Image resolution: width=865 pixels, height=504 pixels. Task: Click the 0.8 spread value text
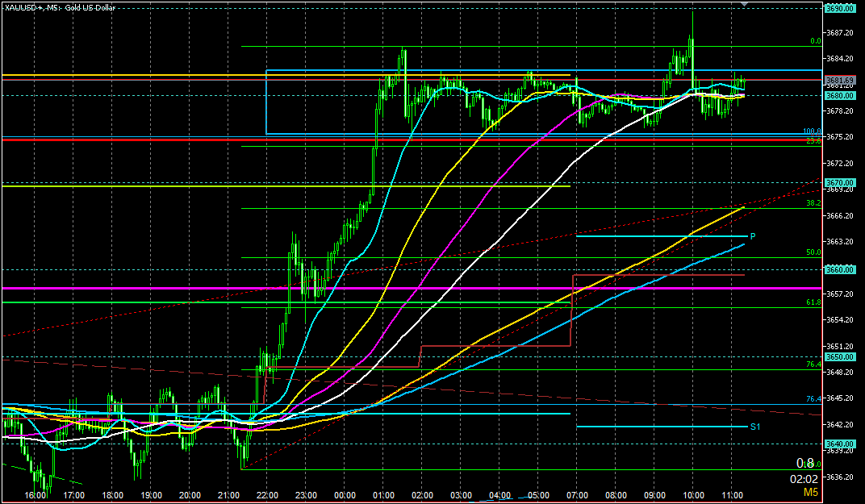(805, 463)
